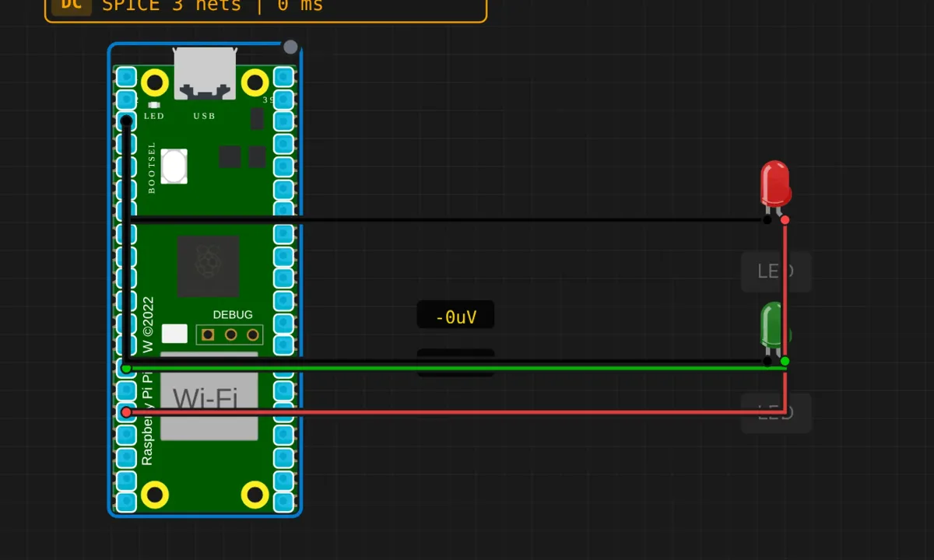Select the Wi-Fi module on the board
Image resolution: width=934 pixels, height=560 pixels.
[209, 397]
